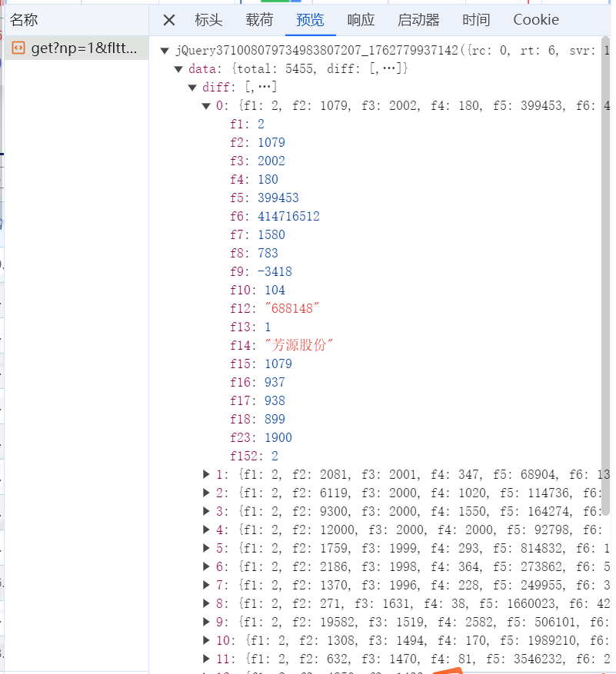Screen dimensions: 616x674
Task: Collapse the jQuery root object
Action: (x=165, y=51)
